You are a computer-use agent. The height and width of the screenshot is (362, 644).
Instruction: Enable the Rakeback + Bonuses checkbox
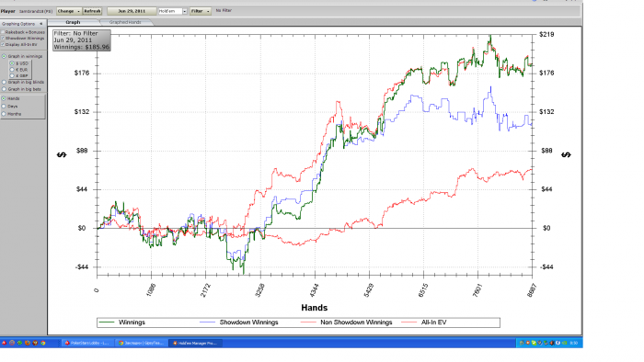3,32
